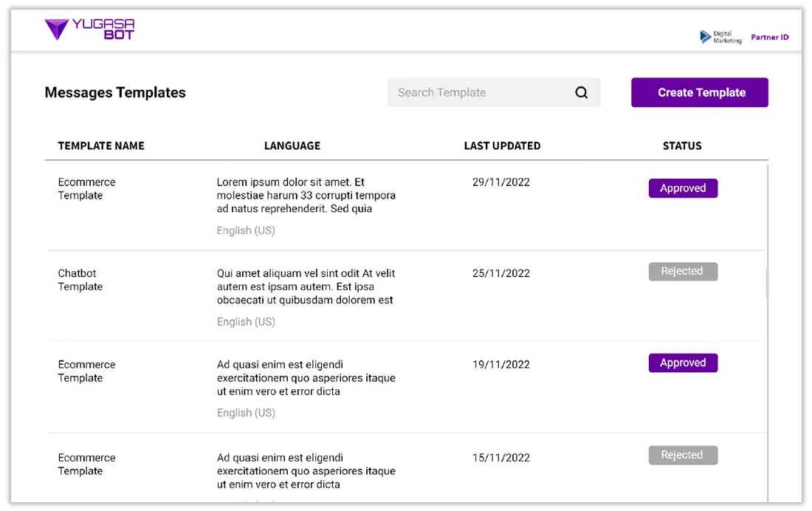
Task: Click the Create Template button
Action: [x=700, y=93]
